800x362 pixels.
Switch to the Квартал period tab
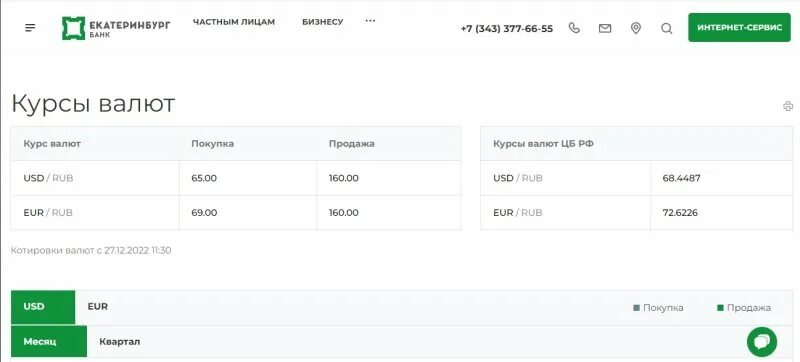click(x=119, y=342)
